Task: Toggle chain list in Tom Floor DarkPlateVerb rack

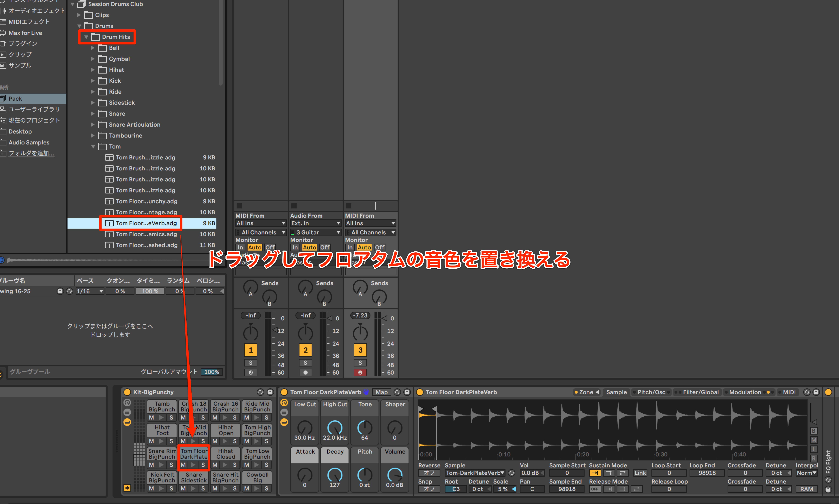Action: tap(284, 412)
